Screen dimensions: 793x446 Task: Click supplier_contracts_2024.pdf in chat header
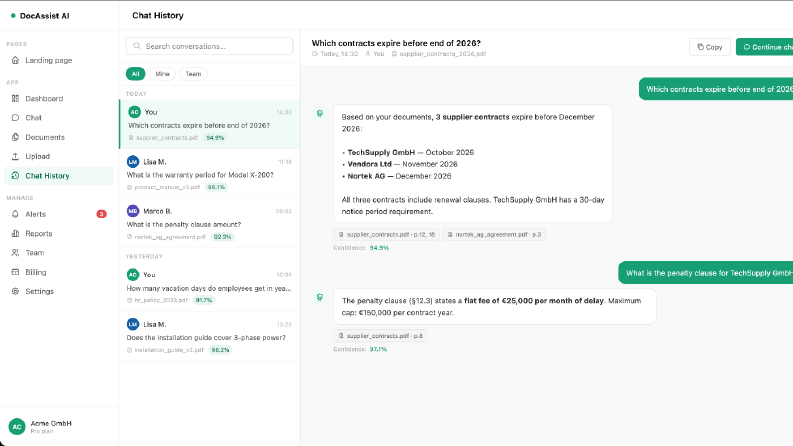439,54
